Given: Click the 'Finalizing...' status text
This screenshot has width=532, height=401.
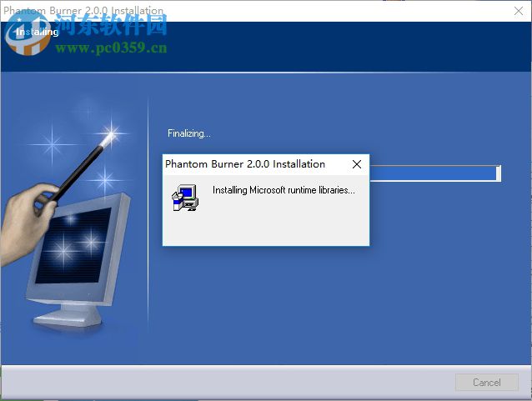Looking at the screenshot, I should [189, 133].
